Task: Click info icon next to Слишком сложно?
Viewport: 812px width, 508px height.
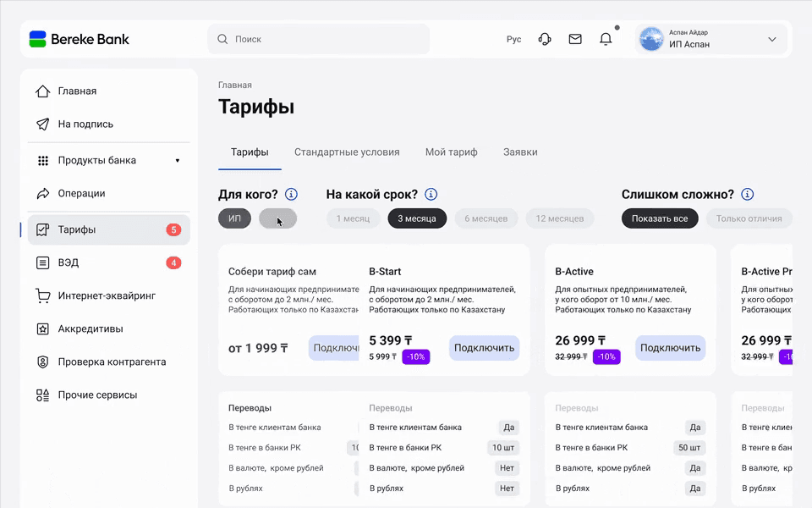Action: coord(747,195)
